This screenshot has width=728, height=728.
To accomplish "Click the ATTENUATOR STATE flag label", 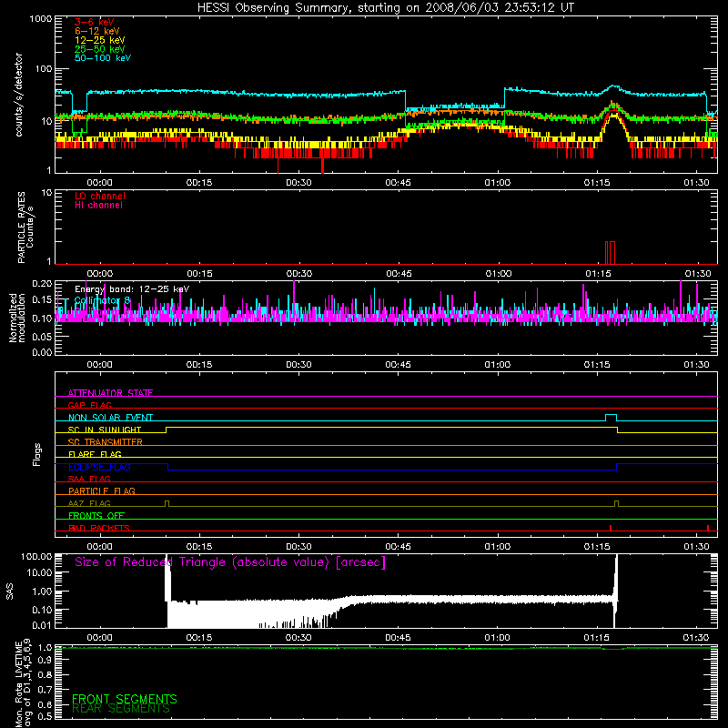I will point(110,393).
